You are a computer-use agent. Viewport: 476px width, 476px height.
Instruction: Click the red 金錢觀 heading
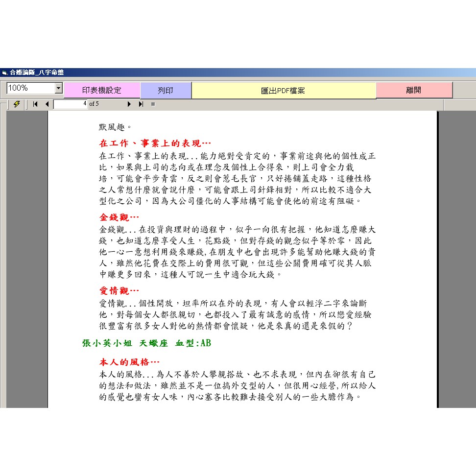[x=119, y=217]
